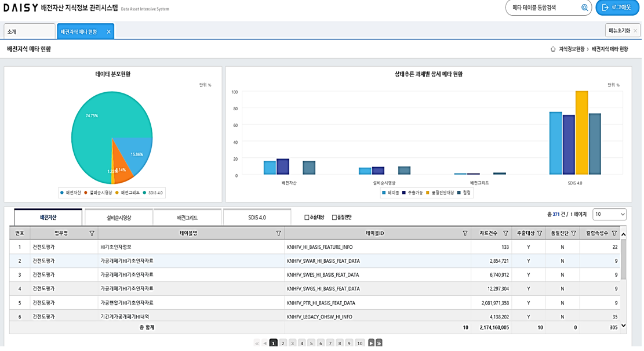This screenshot has height=351, width=644.
Task: Toggle 배전자산 legend marker in pie chart
Action: pos(62,193)
